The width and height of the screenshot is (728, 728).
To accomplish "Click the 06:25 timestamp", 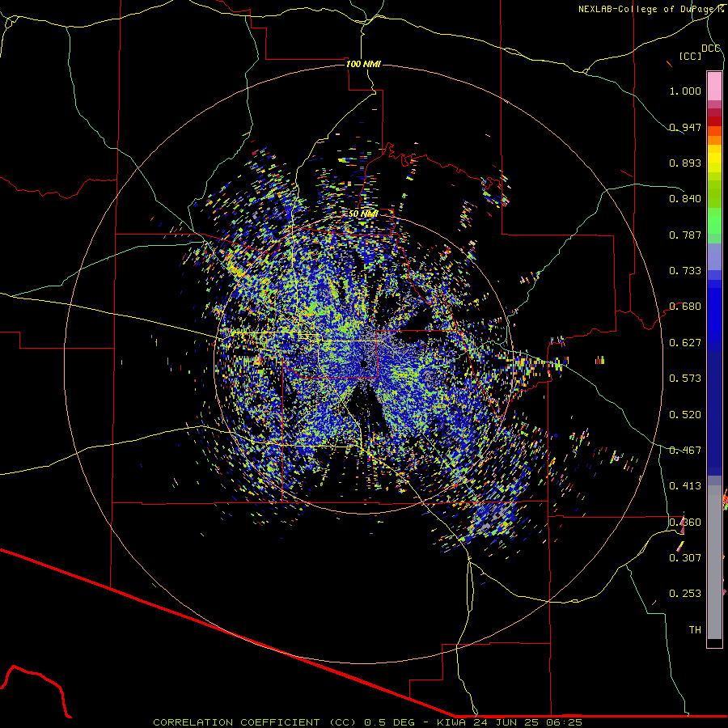I will [x=563, y=722].
